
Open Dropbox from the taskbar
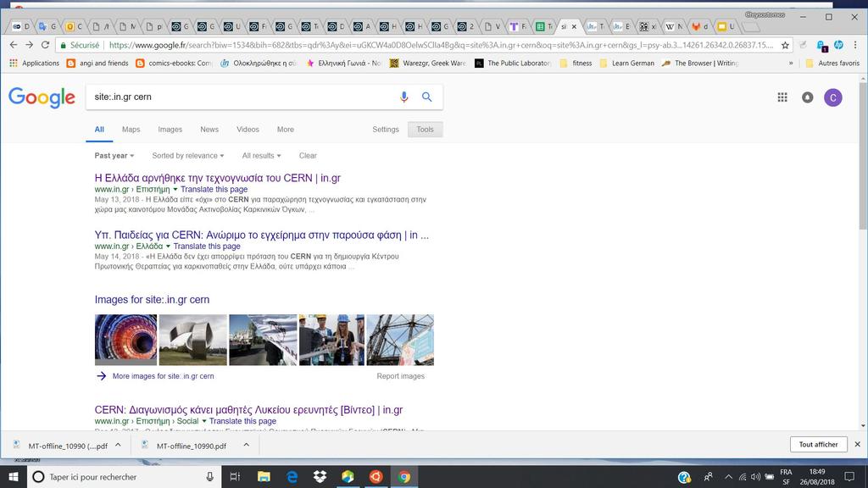(320, 476)
